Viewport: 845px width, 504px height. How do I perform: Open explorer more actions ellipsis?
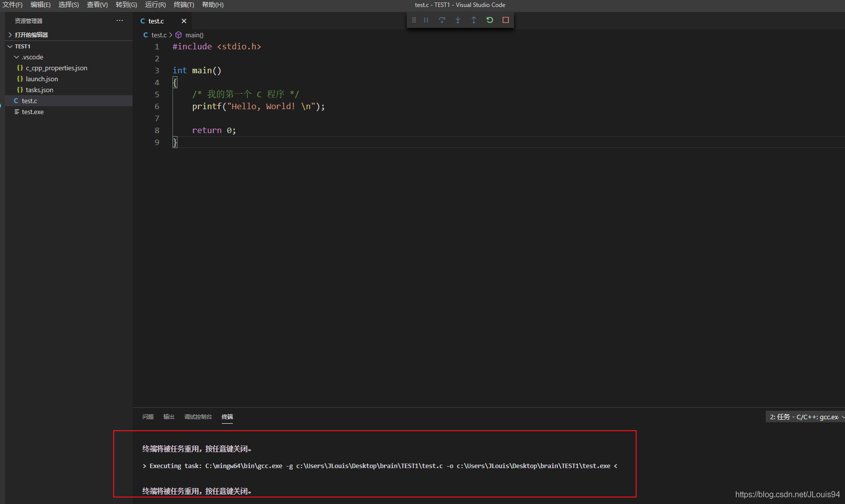pos(120,21)
